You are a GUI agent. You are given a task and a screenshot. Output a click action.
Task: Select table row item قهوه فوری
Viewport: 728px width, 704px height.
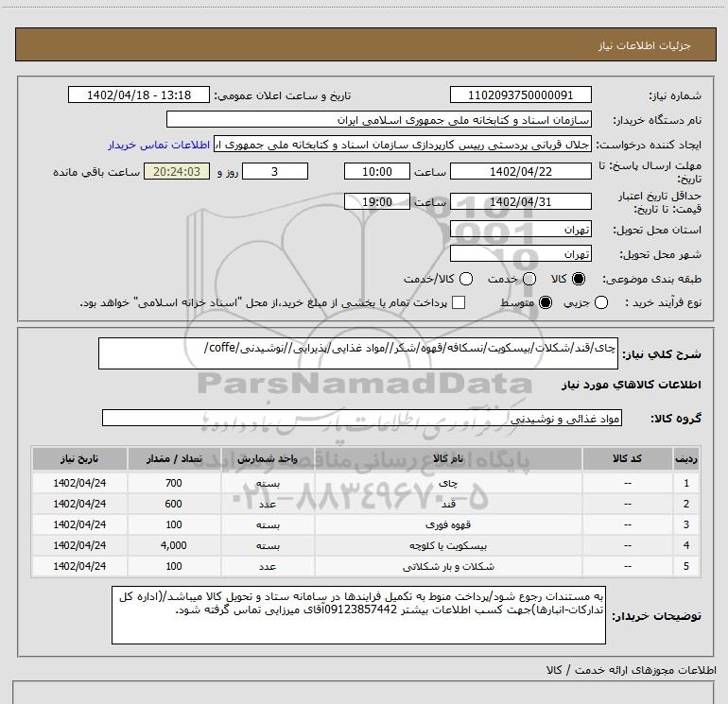click(x=366, y=524)
